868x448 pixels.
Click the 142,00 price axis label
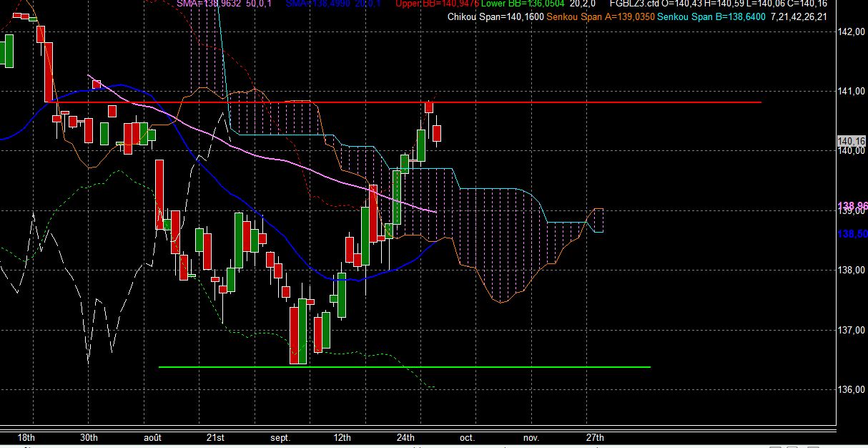852,32
